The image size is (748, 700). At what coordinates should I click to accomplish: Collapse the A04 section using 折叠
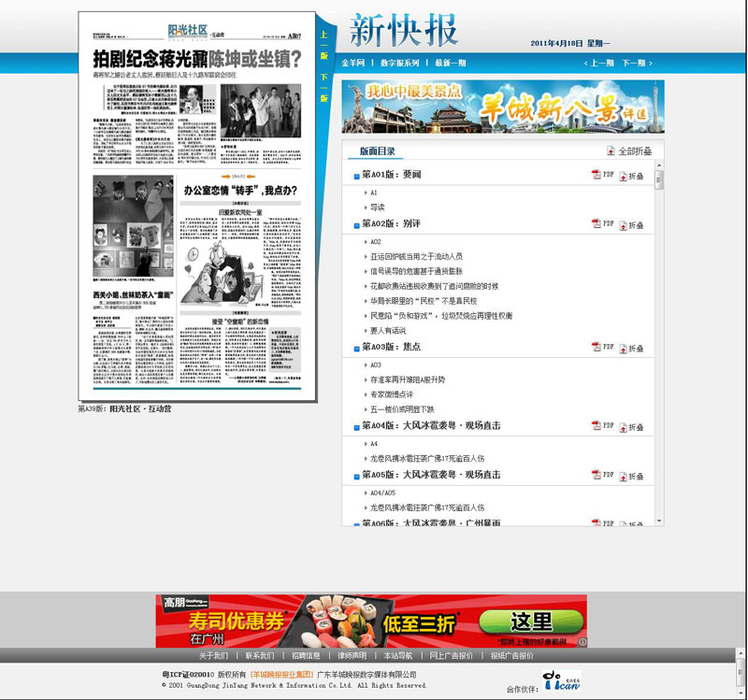pos(632,427)
